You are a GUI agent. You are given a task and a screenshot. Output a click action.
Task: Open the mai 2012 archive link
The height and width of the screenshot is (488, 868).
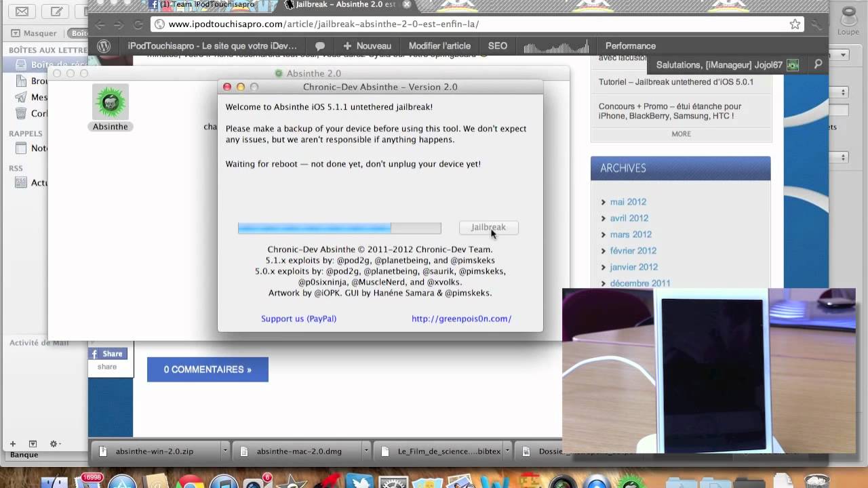628,202
